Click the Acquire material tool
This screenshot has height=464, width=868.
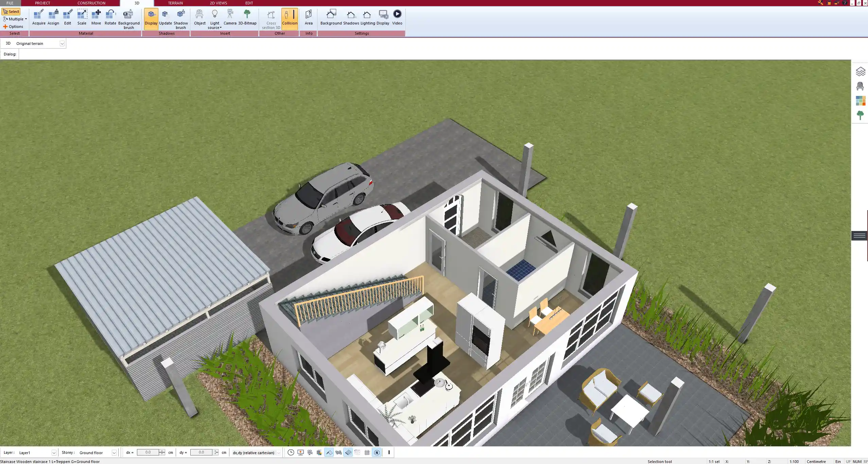coord(39,17)
